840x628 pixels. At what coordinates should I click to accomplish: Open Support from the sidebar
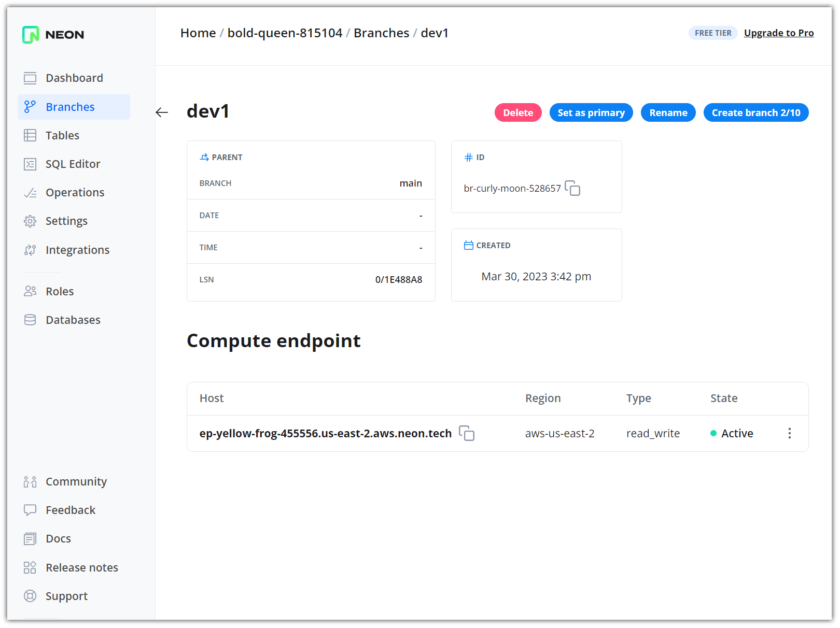point(74,596)
